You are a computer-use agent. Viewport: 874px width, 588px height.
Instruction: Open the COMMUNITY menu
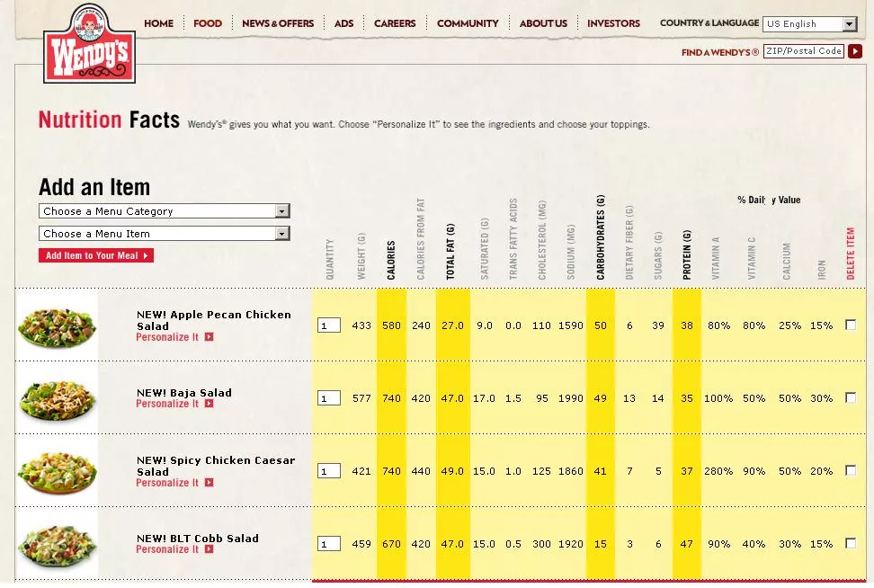(468, 23)
